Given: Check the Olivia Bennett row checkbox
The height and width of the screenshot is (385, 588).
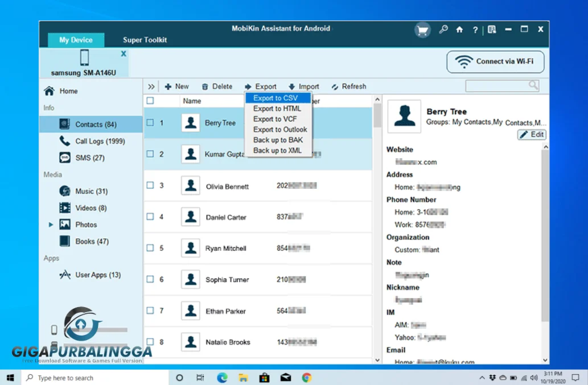Looking at the screenshot, I should coord(150,185).
